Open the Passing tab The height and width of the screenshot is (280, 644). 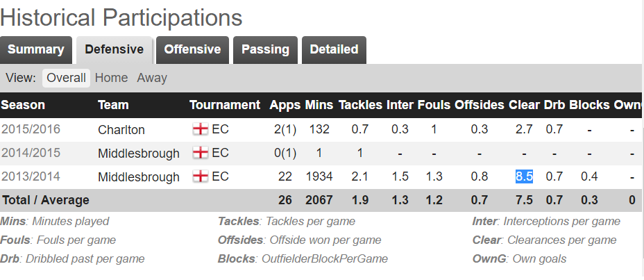click(265, 50)
